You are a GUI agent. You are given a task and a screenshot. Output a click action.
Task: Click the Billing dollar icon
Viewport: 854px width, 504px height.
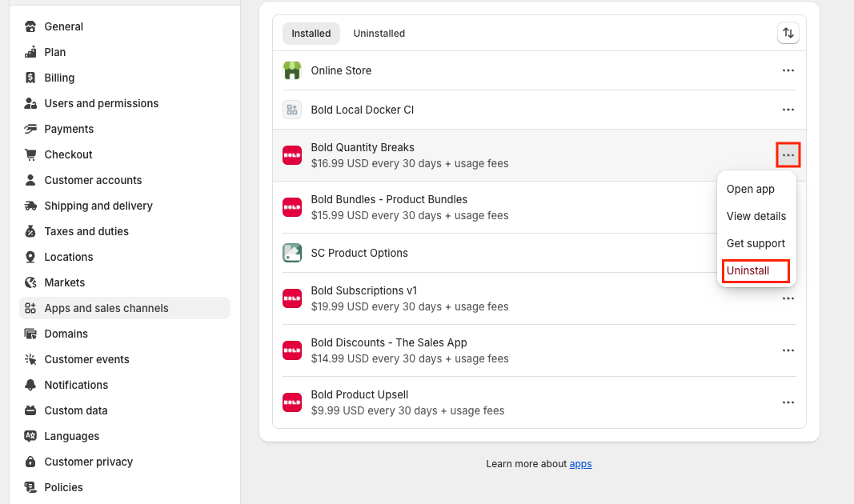pyautogui.click(x=30, y=78)
